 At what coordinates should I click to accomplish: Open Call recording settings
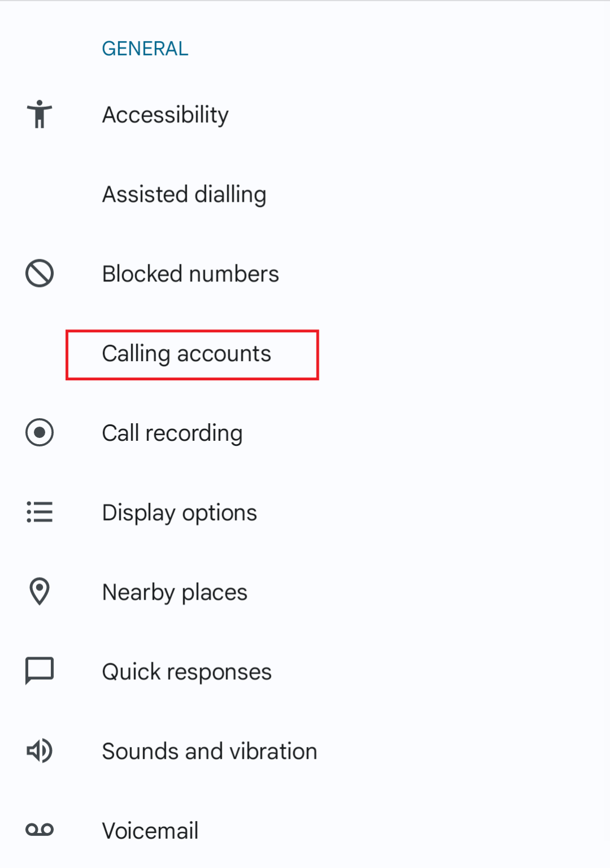tap(172, 433)
